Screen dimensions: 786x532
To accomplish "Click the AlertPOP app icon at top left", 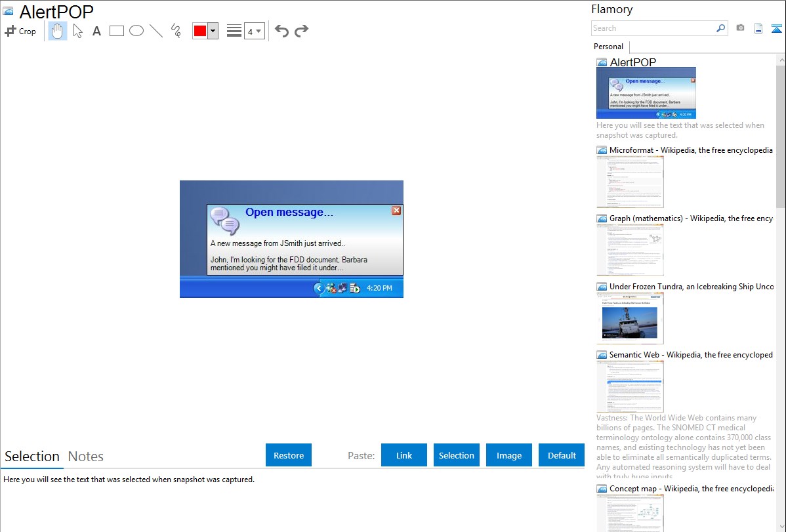I will pyautogui.click(x=8, y=11).
